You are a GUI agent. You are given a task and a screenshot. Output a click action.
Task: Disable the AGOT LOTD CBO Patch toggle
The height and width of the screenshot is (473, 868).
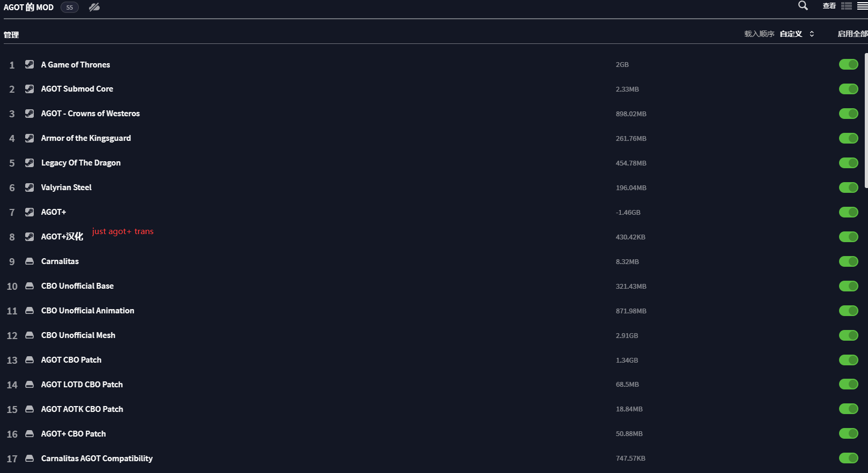tap(849, 384)
